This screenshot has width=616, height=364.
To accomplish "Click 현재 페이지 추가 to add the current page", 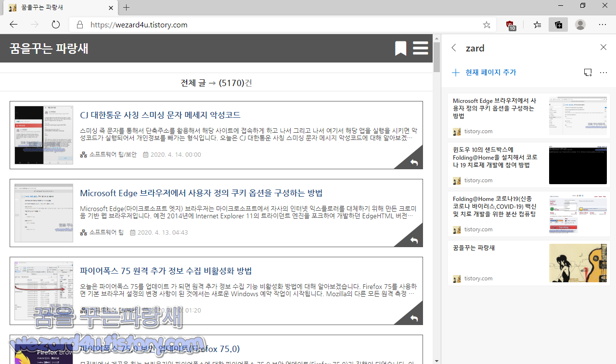I will (x=484, y=73).
